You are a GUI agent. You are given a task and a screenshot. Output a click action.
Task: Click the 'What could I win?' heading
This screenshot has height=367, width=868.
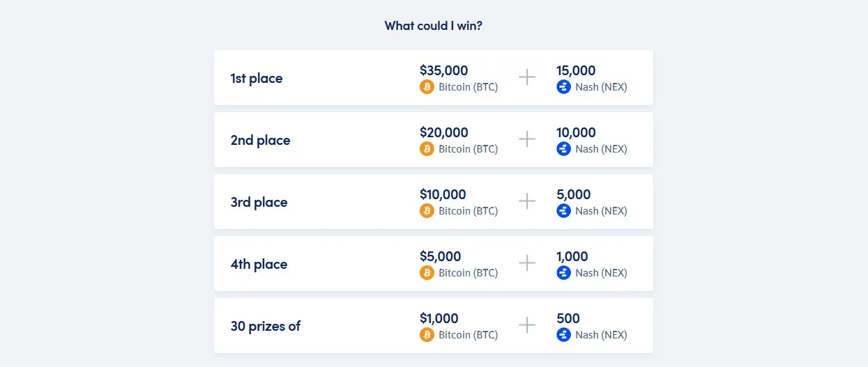434,26
